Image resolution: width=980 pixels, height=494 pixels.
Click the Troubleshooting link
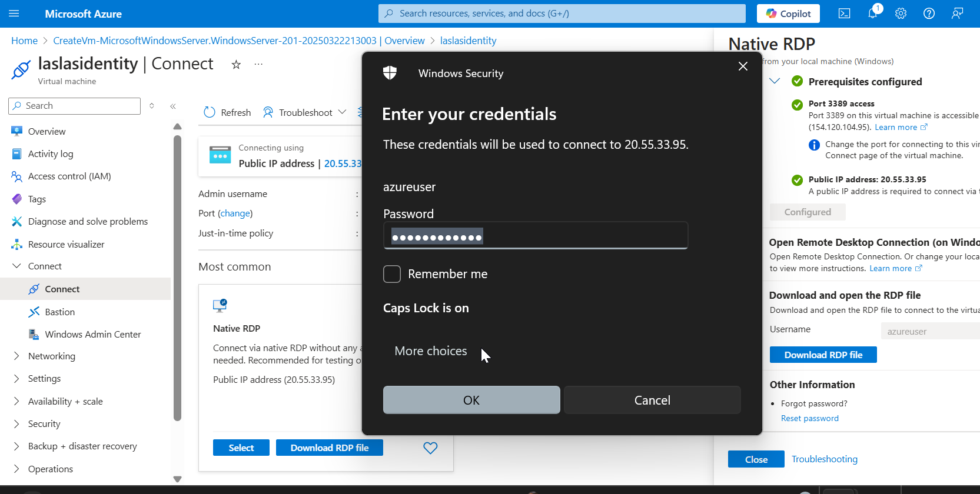tap(825, 459)
